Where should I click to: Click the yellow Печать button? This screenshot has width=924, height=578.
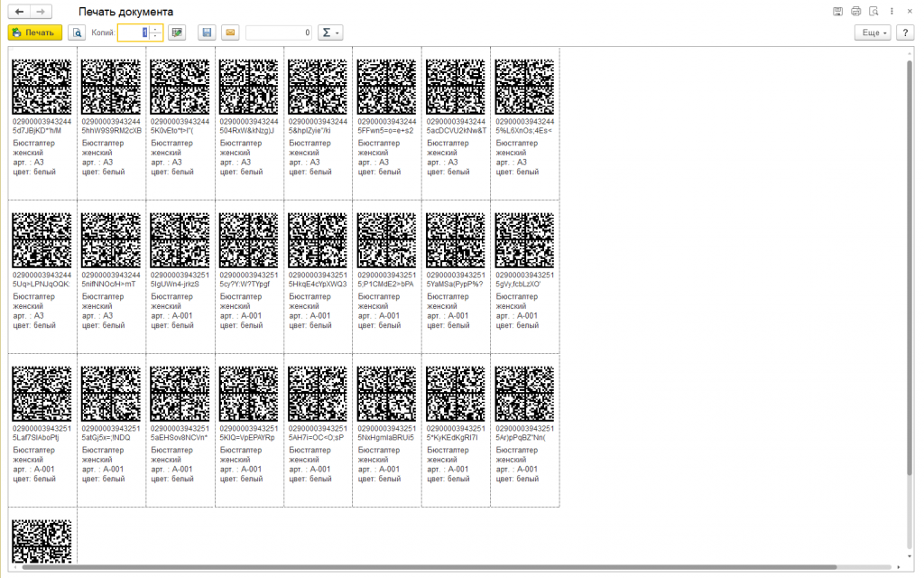pyautogui.click(x=34, y=33)
